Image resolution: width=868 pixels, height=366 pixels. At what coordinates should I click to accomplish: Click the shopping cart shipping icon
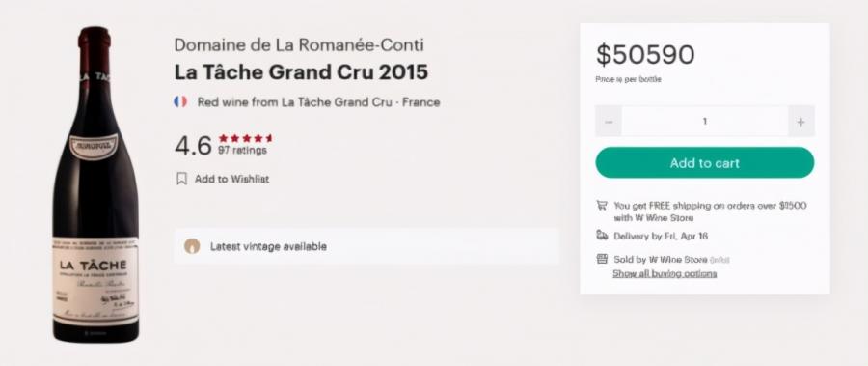click(x=602, y=205)
